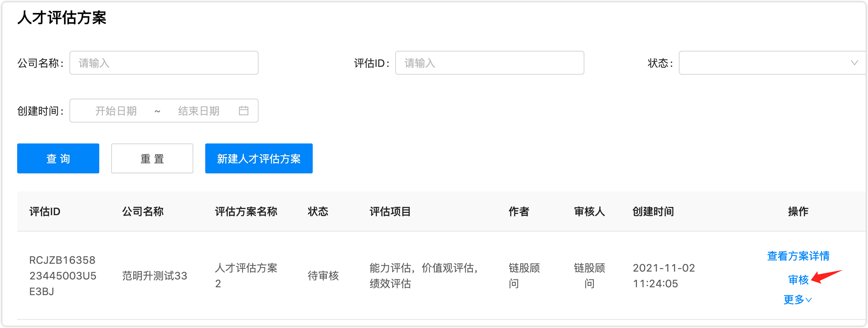
Task: Select plan name cell 人才评估方案2
Action: pos(246,276)
